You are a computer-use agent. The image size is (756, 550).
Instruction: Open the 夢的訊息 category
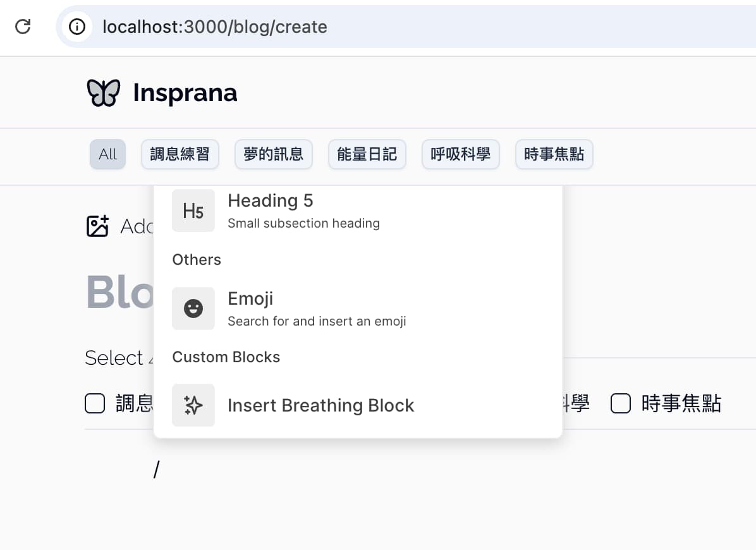pyautogui.click(x=273, y=154)
